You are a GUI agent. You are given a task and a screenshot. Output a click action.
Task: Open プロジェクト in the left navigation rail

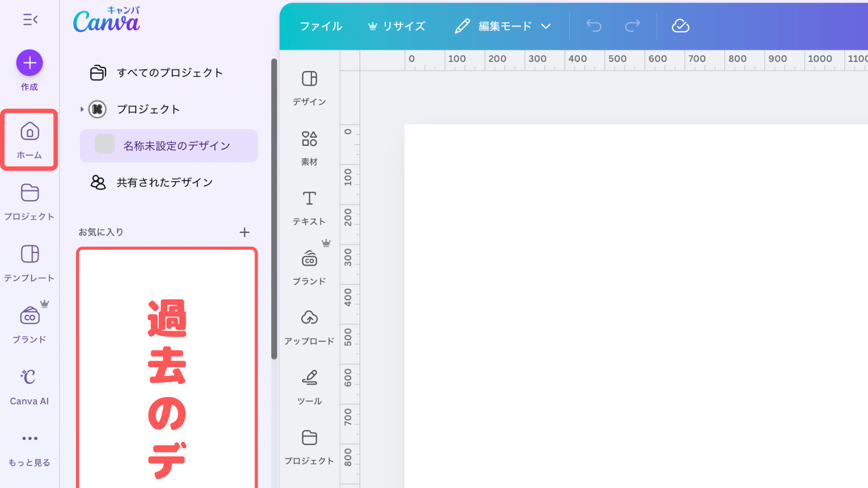pos(30,202)
